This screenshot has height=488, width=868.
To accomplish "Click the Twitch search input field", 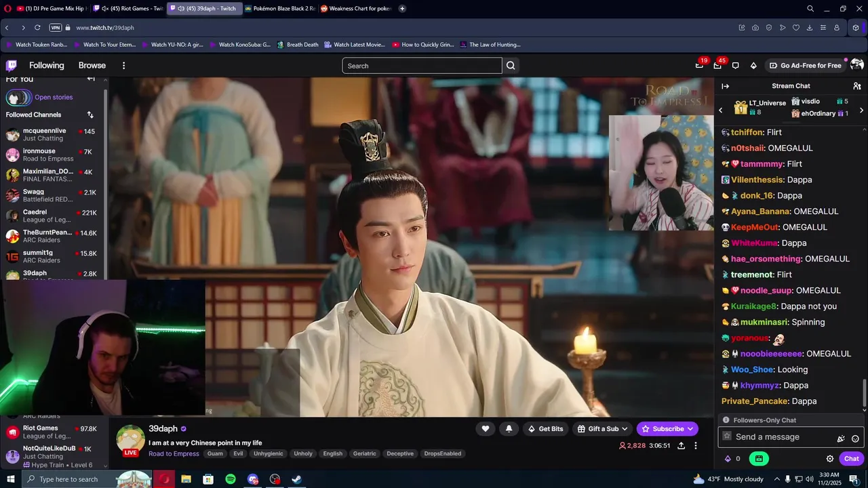I will coord(422,66).
